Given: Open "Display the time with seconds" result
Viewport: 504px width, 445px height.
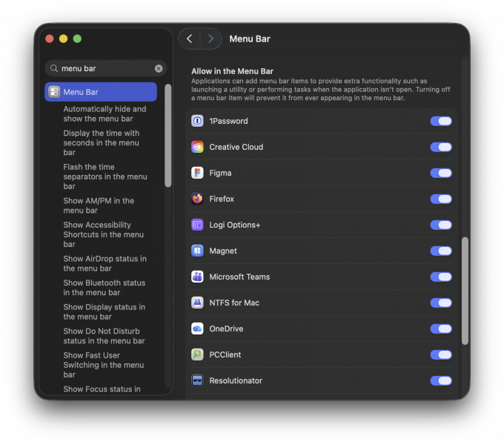Looking at the screenshot, I should pyautogui.click(x=102, y=142).
